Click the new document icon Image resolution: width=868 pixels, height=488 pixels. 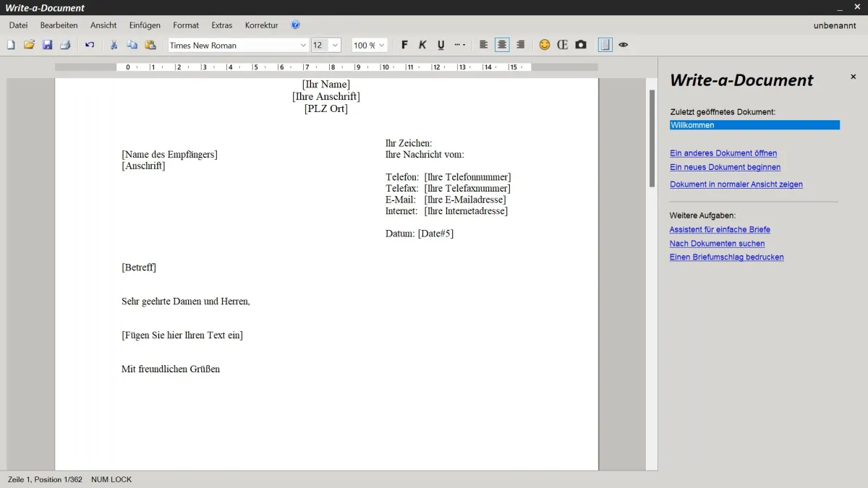coord(11,45)
